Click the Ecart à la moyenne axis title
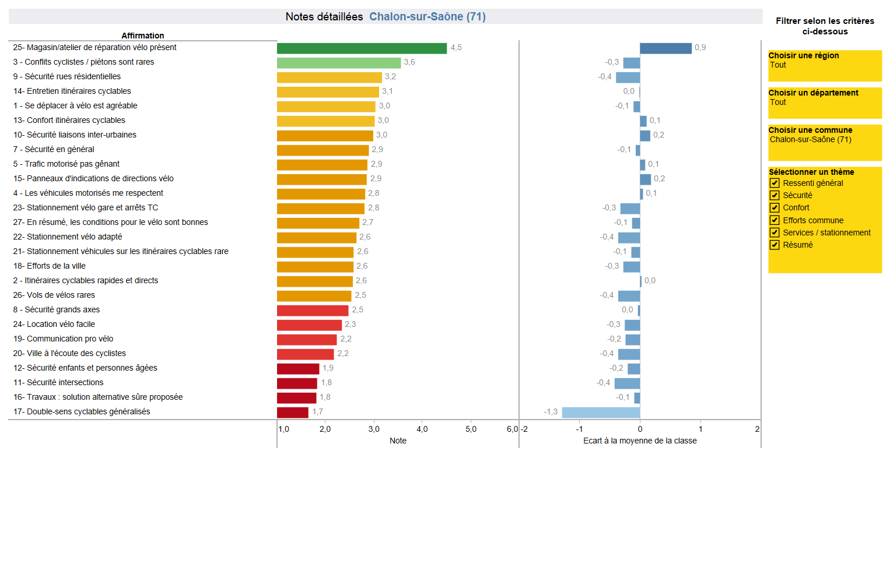This screenshot has width=890, height=588. 640,441
